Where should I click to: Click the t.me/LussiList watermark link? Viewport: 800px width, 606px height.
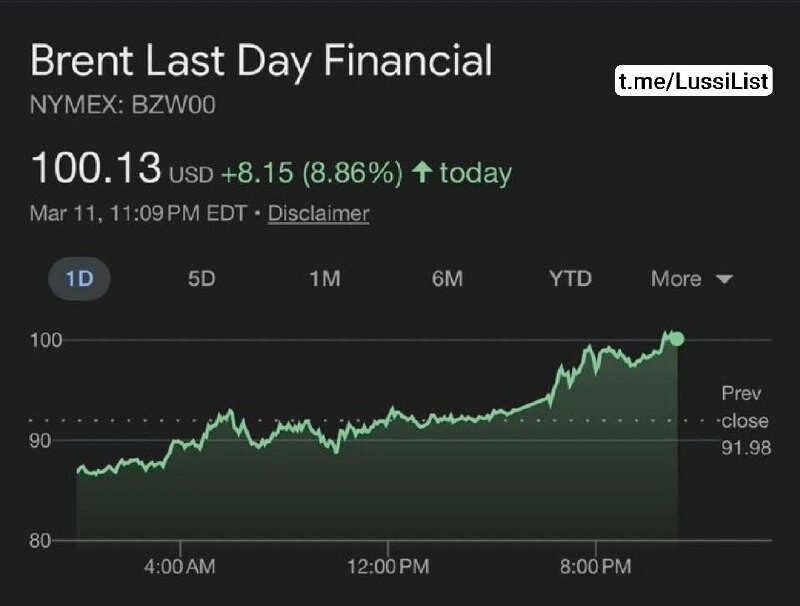(x=693, y=81)
